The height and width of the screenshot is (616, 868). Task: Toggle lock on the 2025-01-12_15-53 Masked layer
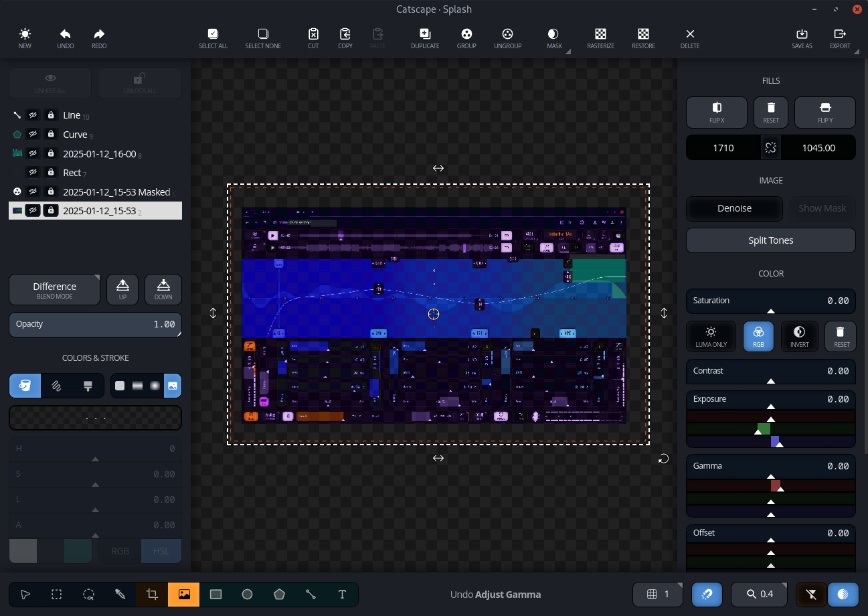pyautogui.click(x=51, y=191)
